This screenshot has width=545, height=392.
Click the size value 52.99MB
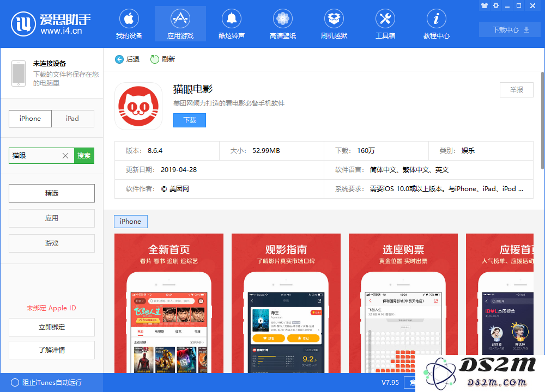267,151
